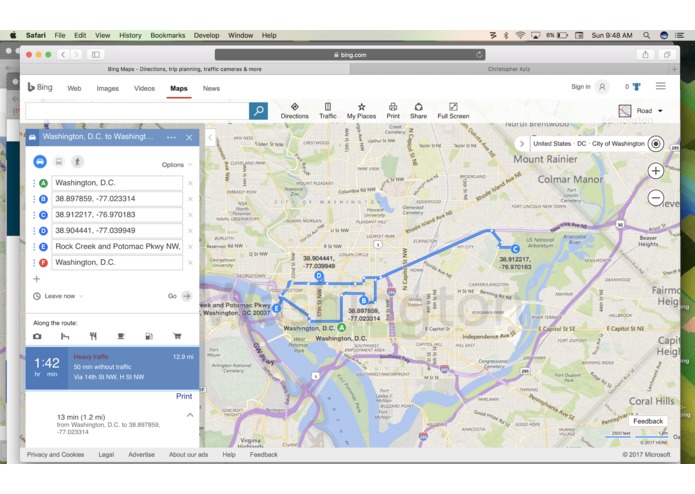Click the Washington, D.C. start field A
The image size is (695, 494).
pyautogui.click(x=117, y=183)
